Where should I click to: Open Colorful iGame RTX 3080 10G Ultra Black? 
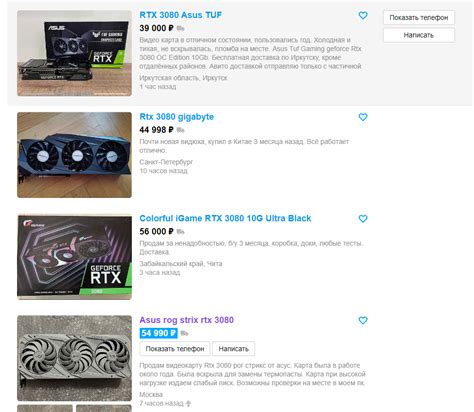point(225,218)
